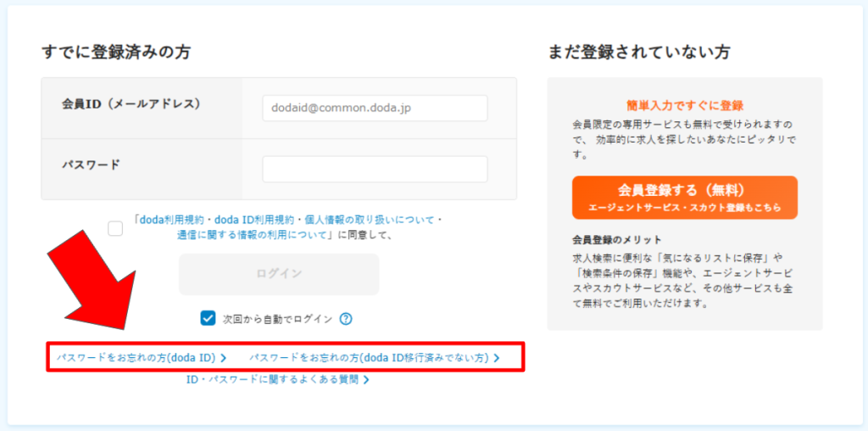Image resolution: width=868 pixels, height=431 pixels.
Task: Click the パスワード input field
Action: click(375, 169)
